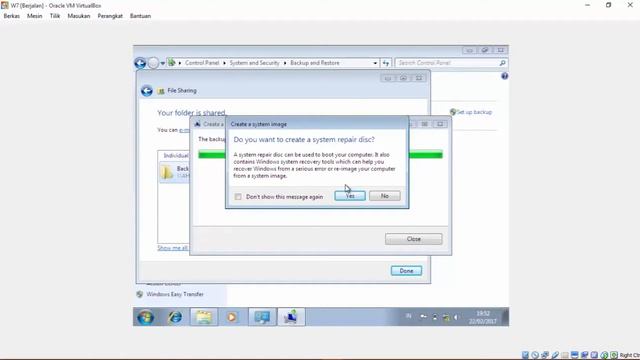This screenshot has width=640, height=360.
Task: Click the volume icon in system tray
Action: 456,317
